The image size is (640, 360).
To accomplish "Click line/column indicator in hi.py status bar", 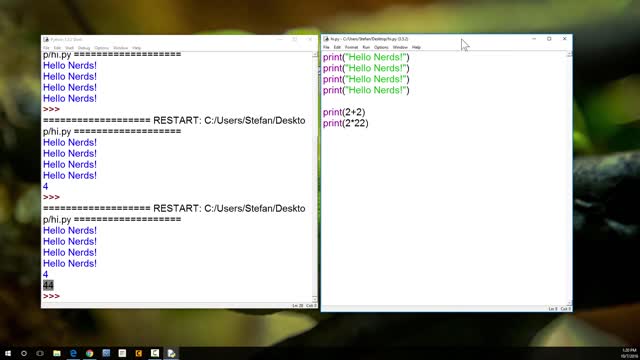I will [560, 309].
